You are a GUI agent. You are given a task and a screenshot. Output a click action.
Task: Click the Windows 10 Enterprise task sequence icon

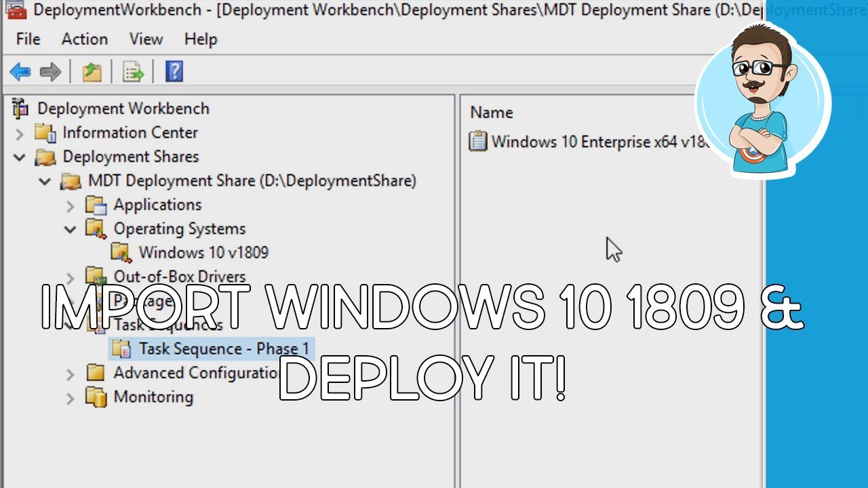[x=478, y=142]
